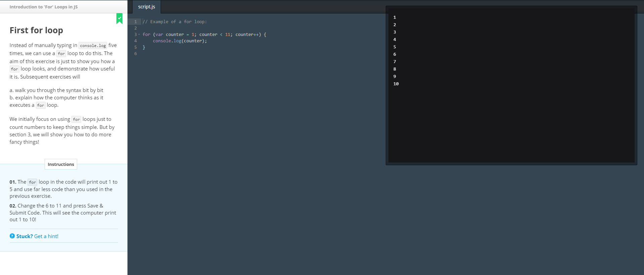Switch to the script.js tab
Screen dimensions: 644x275
point(147,7)
